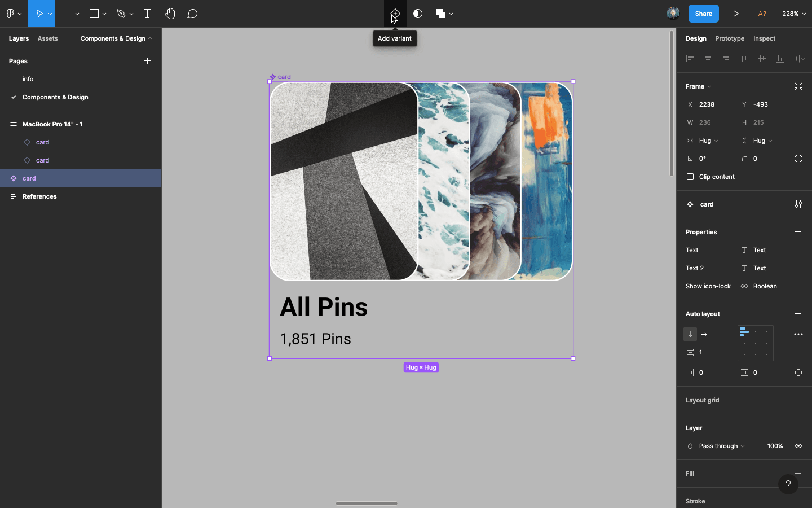Add a layout grid
Screen dimensions: 812x508
click(x=798, y=400)
